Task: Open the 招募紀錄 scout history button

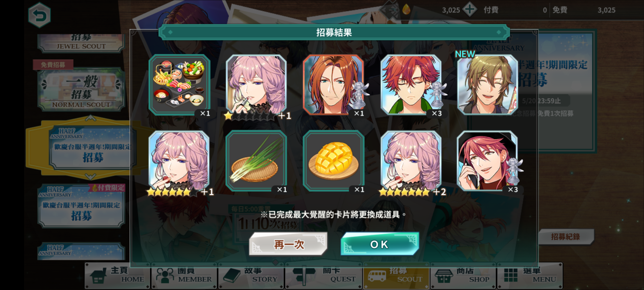Action: 566,237
